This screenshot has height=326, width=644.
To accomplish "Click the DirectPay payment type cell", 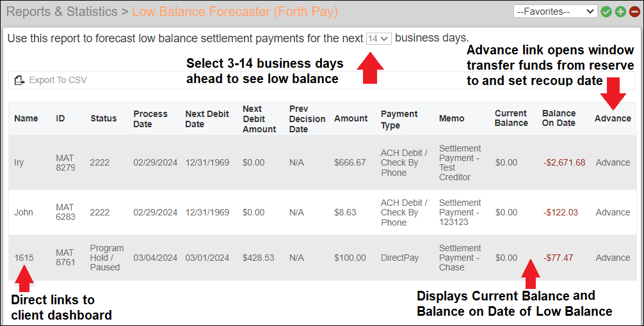I will point(399,258).
